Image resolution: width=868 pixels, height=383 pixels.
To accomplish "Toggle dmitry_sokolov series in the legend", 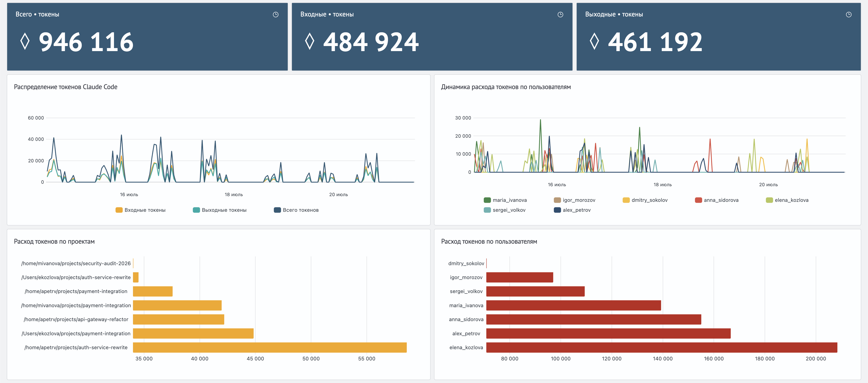I will point(645,200).
